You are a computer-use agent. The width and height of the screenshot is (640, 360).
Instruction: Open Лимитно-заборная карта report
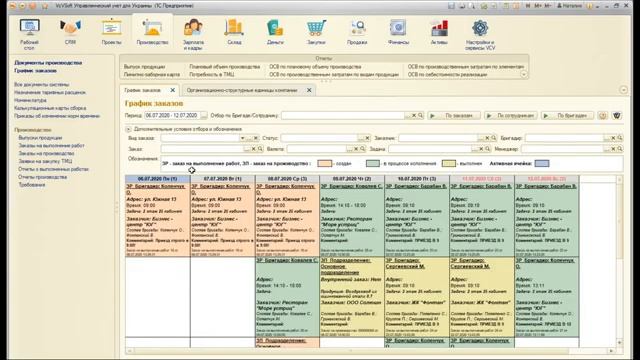coord(152,75)
